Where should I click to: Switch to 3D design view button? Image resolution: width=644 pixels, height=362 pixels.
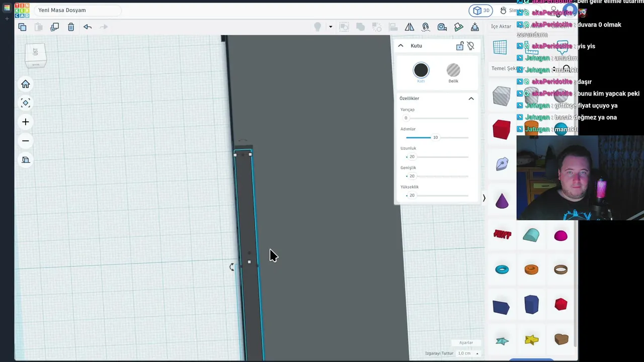481,10
